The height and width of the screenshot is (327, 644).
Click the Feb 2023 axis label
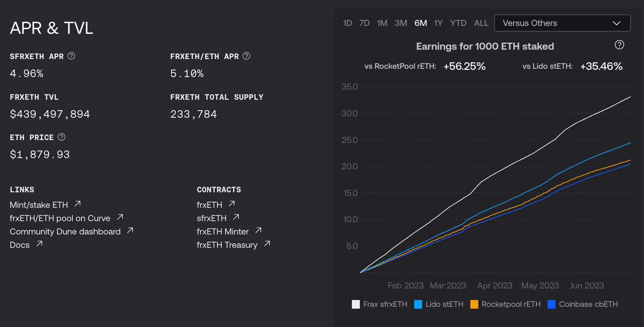406,286
